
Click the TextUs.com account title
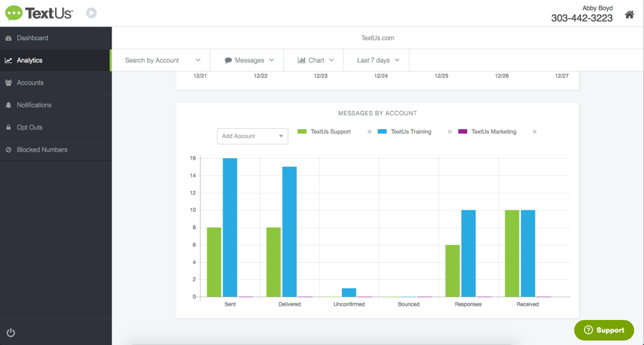377,38
